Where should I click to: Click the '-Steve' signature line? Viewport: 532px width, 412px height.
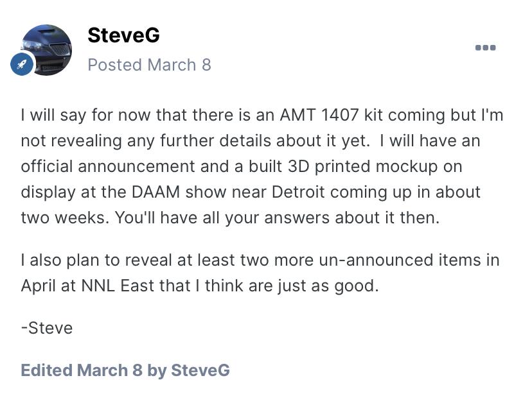pos(47,328)
